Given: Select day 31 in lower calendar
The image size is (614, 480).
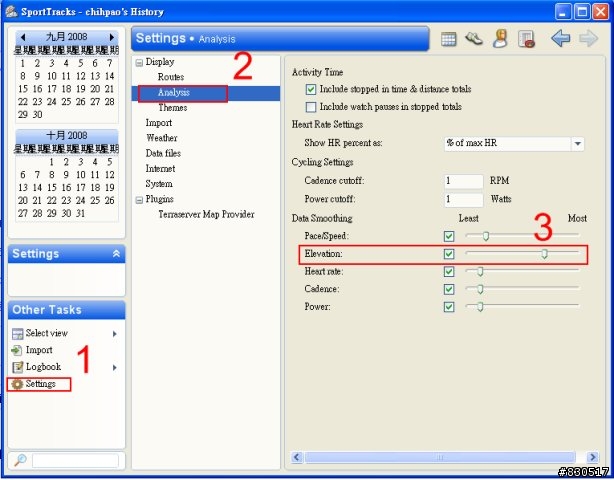Looking at the screenshot, I should [x=80, y=214].
